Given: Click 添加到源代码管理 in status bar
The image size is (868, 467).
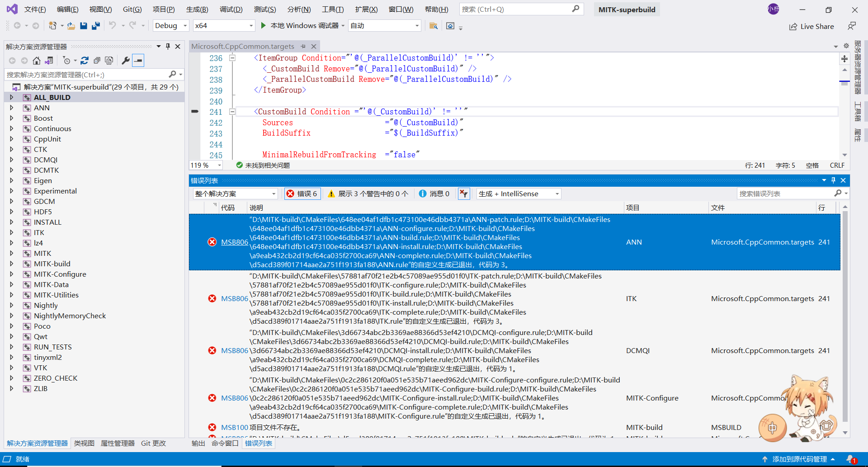Looking at the screenshot, I should point(799,459).
